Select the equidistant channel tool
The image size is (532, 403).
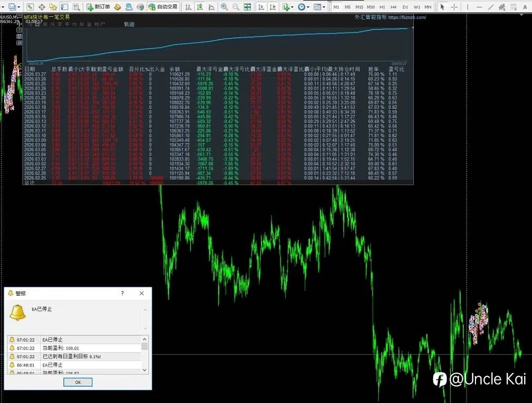pyautogui.click(x=502, y=7)
